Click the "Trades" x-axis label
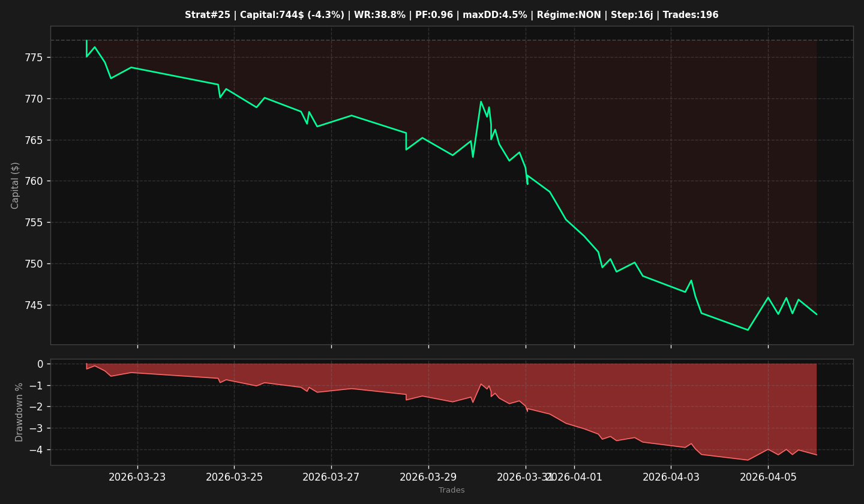The height and width of the screenshot is (504, 864). click(452, 490)
